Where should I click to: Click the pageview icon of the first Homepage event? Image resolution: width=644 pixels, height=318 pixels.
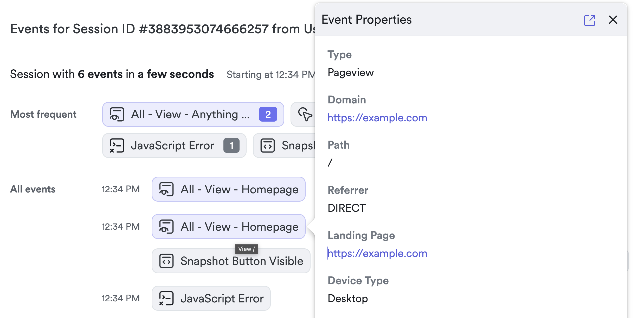click(x=166, y=189)
